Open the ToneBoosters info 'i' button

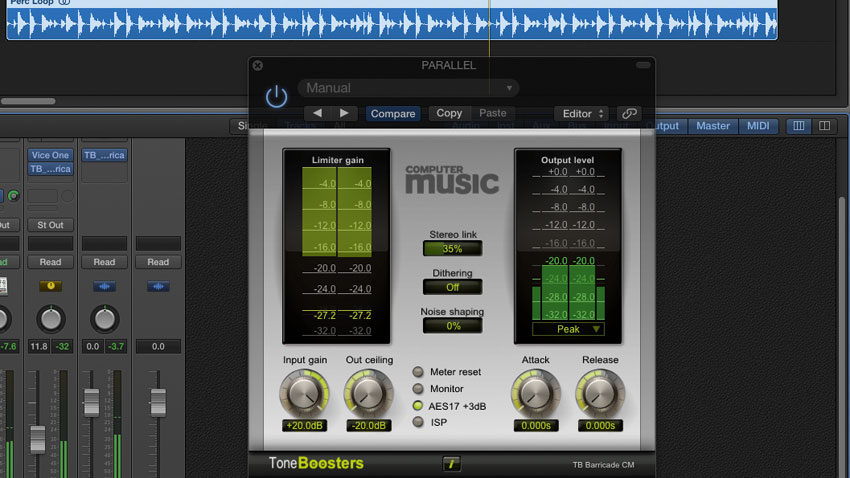point(451,463)
